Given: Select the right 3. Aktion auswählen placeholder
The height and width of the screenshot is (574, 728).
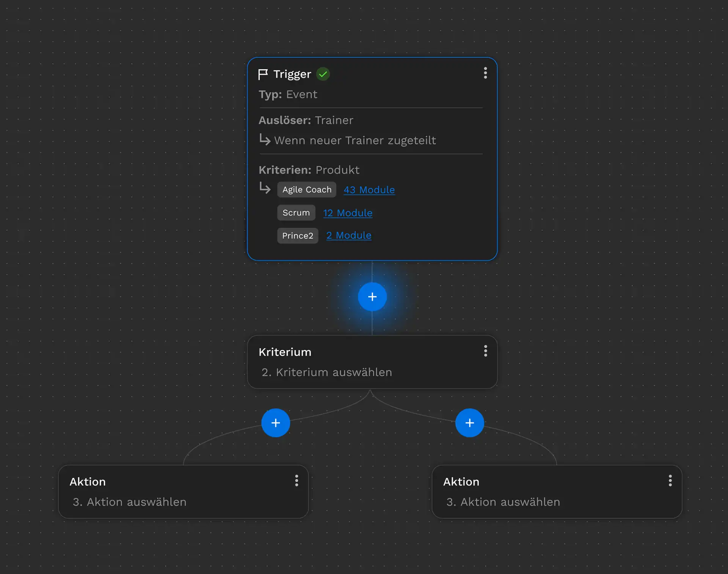Looking at the screenshot, I should coord(503,502).
